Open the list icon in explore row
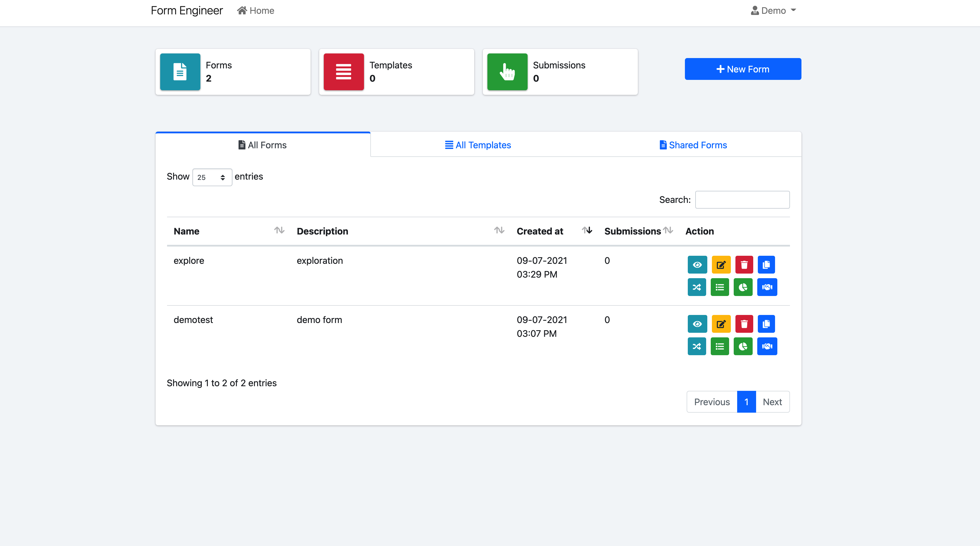 click(719, 287)
